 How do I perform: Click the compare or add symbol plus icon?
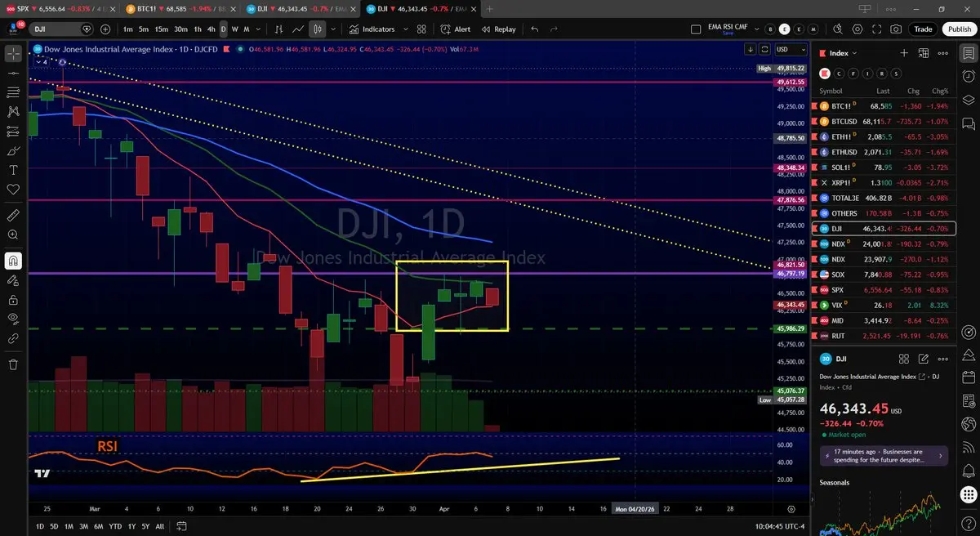[107, 29]
